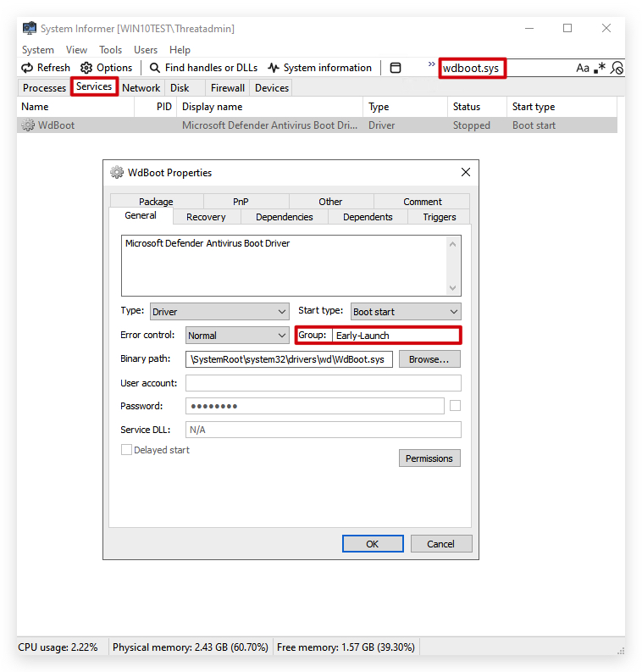This screenshot has height=672, width=642.
Task: Click Physical memory status bar entry
Action: pyautogui.click(x=191, y=647)
